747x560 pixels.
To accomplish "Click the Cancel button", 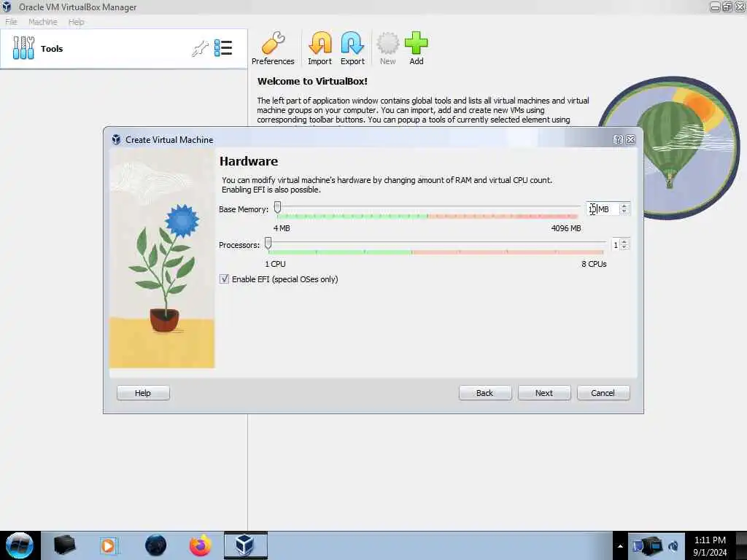I will [603, 393].
